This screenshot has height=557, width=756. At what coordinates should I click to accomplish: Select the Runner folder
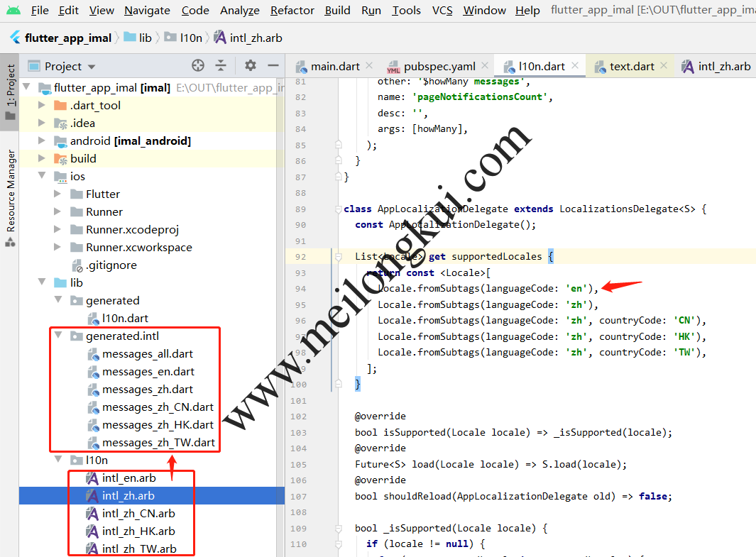pos(104,211)
